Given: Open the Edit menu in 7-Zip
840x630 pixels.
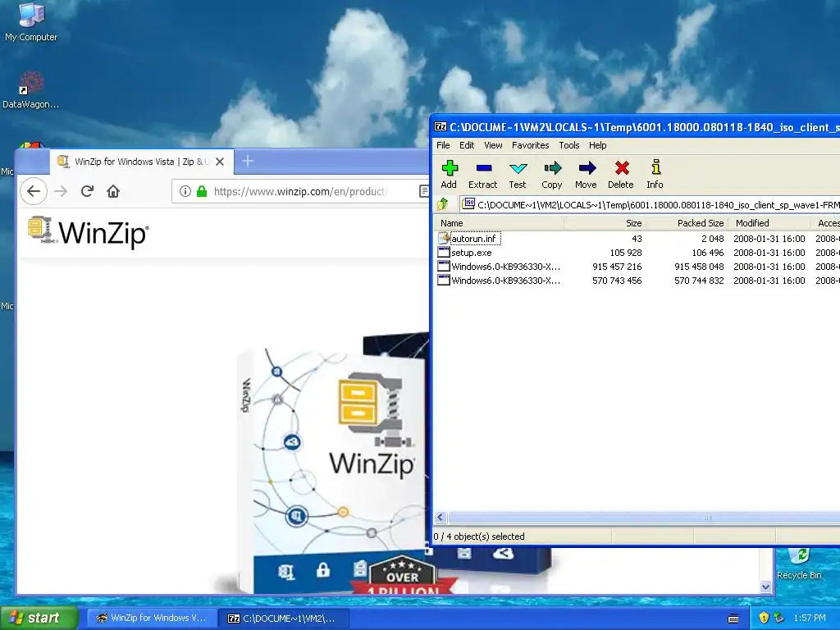Looking at the screenshot, I should tap(467, 145).
